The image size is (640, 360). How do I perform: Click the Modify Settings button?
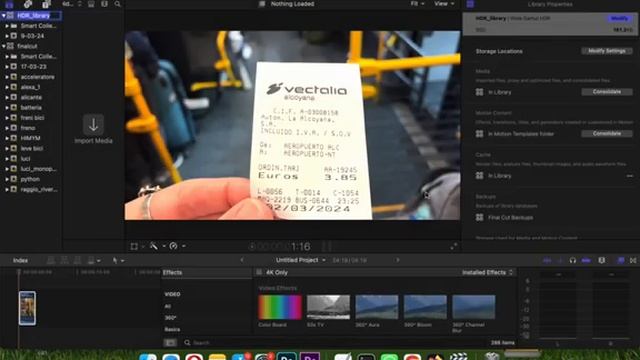click(x=607, y=51)
